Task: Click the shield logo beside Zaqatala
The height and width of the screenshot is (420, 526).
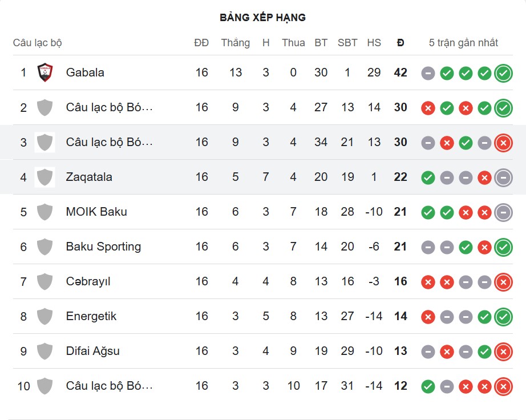Action: (x=44, y=177)
